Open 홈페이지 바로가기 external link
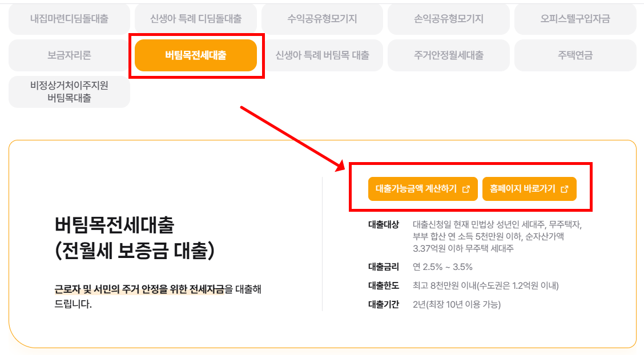Screen dimensions: 644x355 529,188
